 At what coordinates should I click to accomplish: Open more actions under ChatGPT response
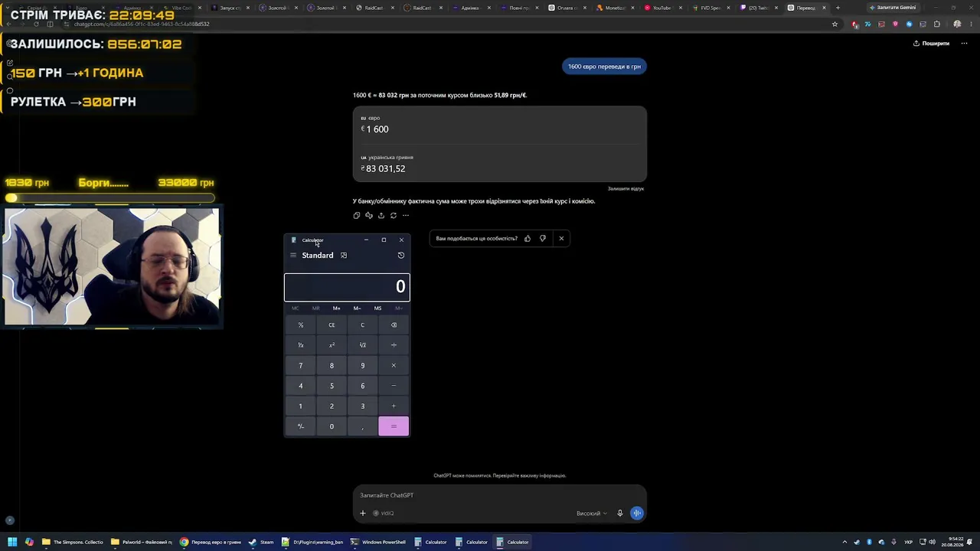pos(406,216)
